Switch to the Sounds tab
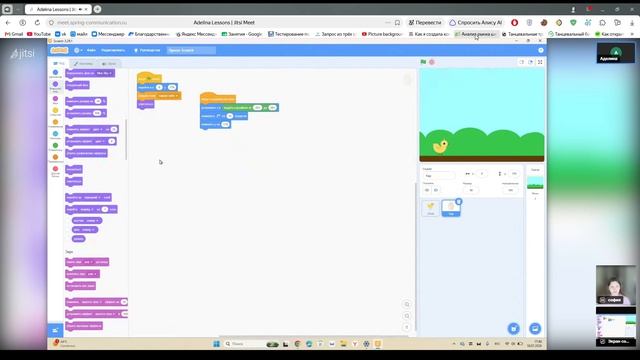This screenshot has height=360, width=640. [x=109, y=64]
